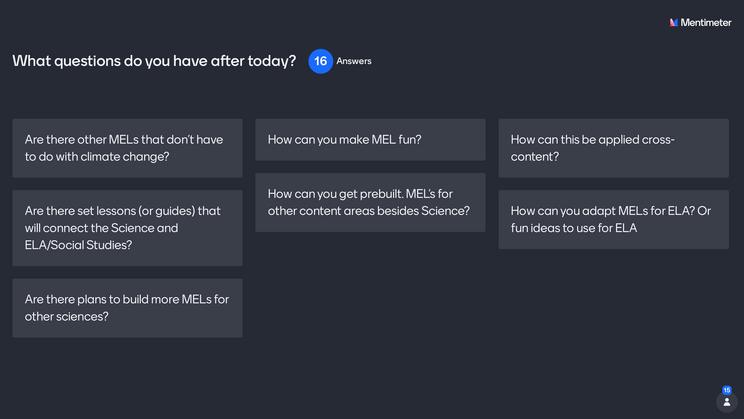Select the 'How can you make MEL fun?' card
744x419 pixels.
(370, 140)
